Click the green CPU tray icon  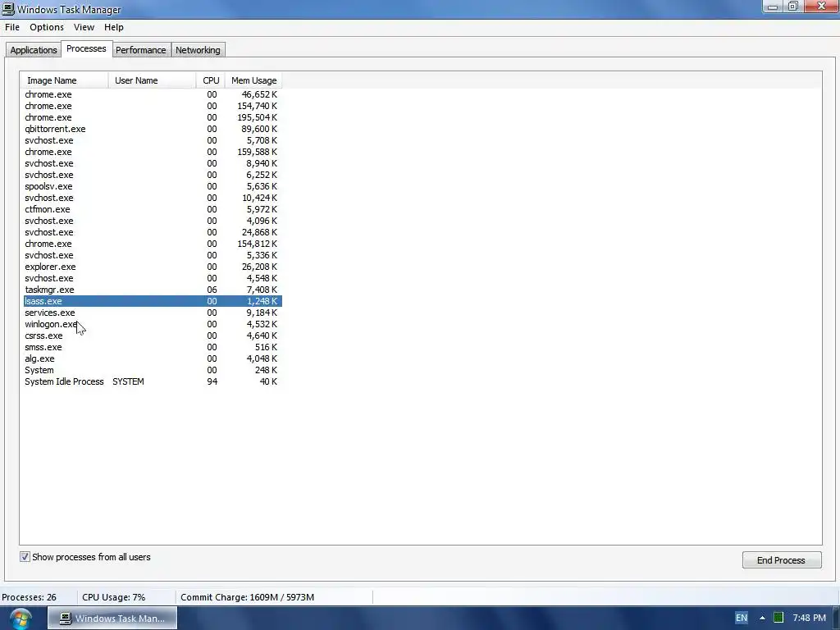click(x=778, y=618)
